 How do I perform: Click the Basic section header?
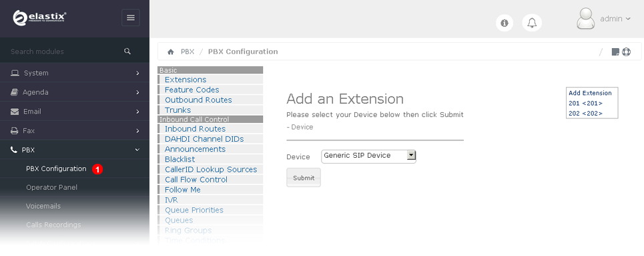[210, 70]
